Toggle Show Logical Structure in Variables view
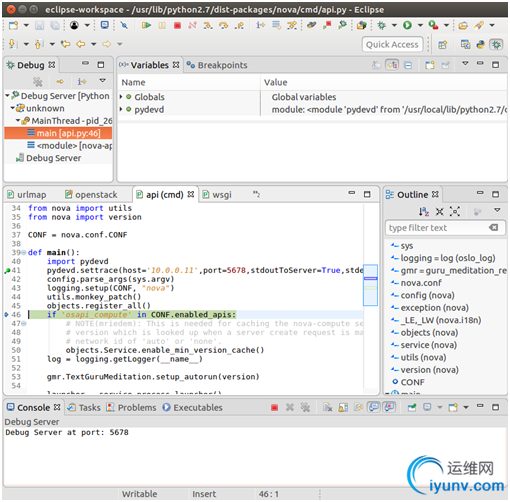The image size is (510, 502). click(392, 65)
